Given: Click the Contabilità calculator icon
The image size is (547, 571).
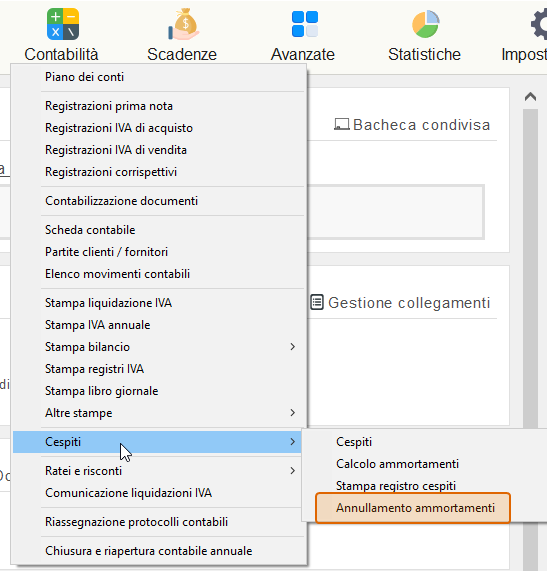Looking at the screenshot, I should click(x=63, y=24).
